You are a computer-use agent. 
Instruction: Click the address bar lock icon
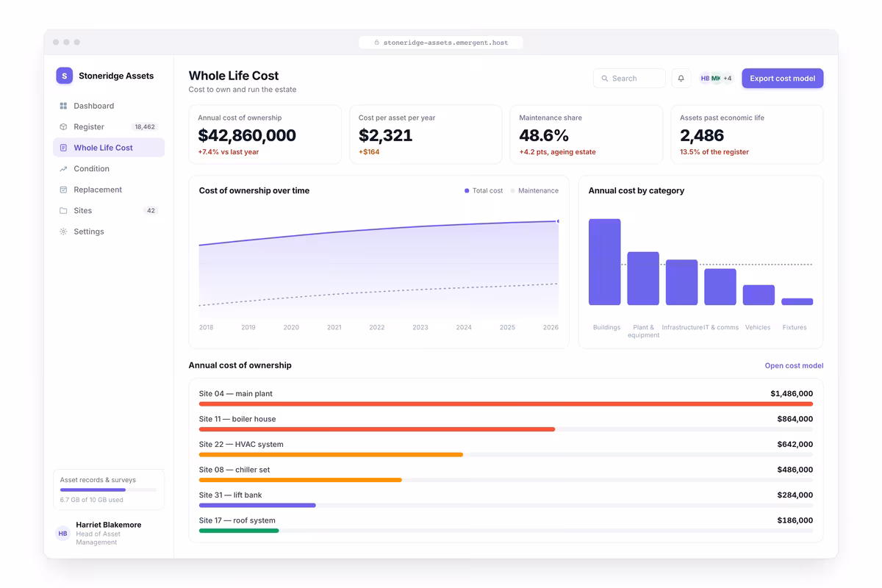tap(377, 43)
